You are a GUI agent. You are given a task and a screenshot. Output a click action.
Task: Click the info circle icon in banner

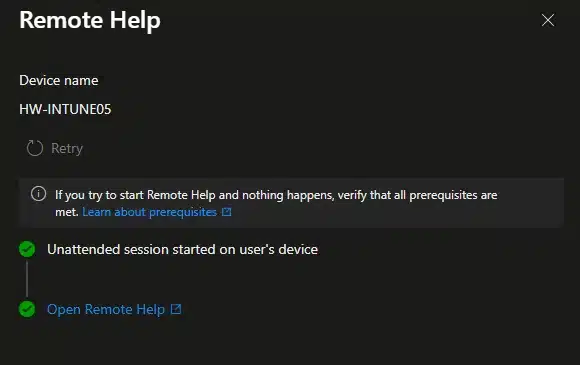click(38, 193)
